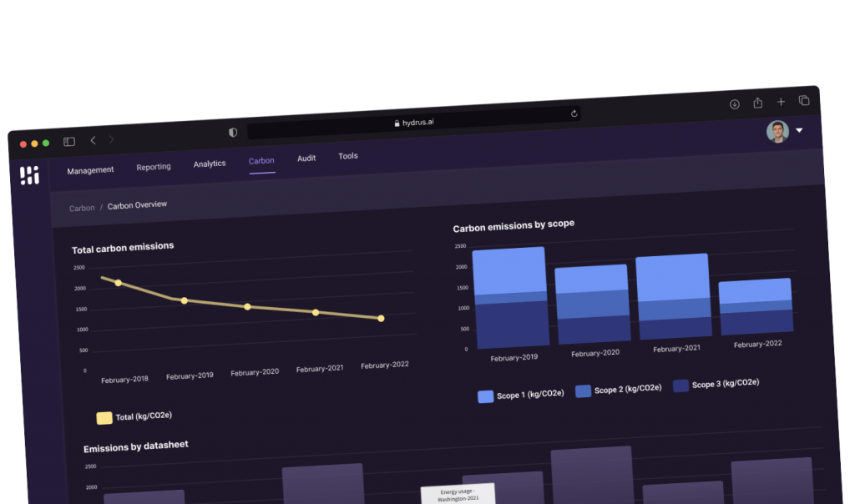Open the Management tab
Screen dimensions: 855x504
click(90, 170)
